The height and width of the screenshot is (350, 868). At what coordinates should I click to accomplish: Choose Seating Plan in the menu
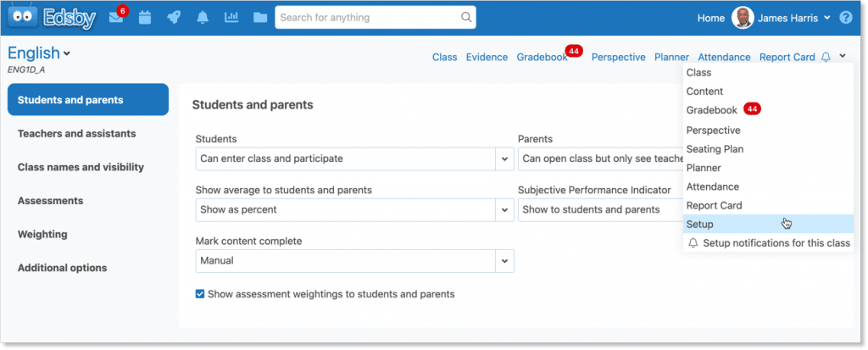pos(715,149)
